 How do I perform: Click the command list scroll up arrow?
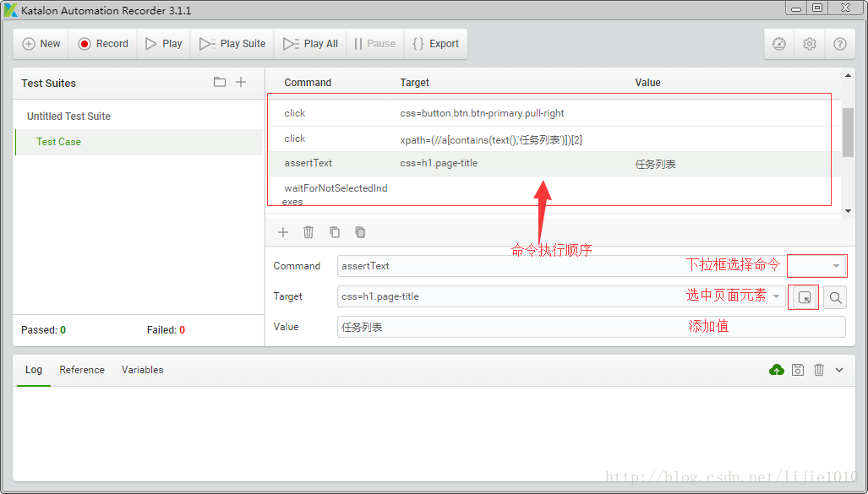[848, 75]
